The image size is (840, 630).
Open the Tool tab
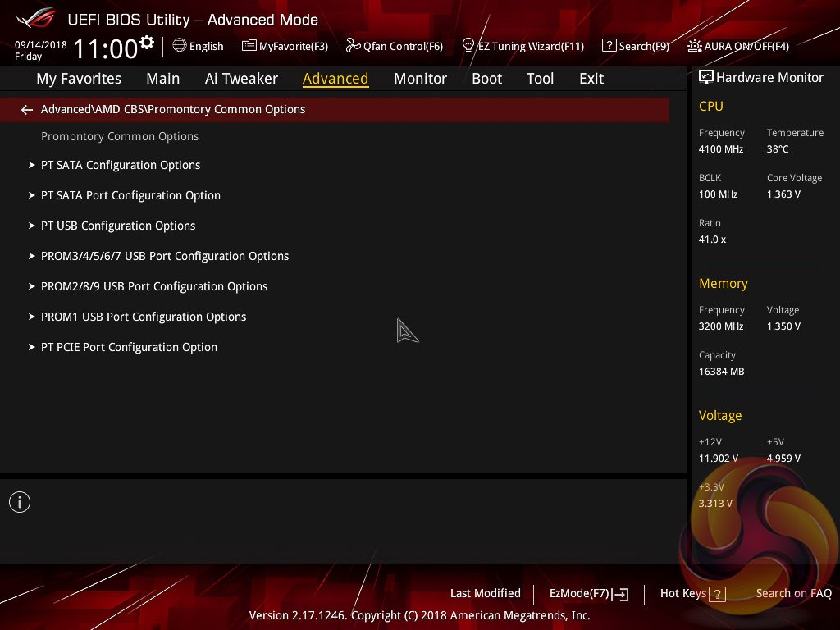pyautogui.click(x=540, y=79)
